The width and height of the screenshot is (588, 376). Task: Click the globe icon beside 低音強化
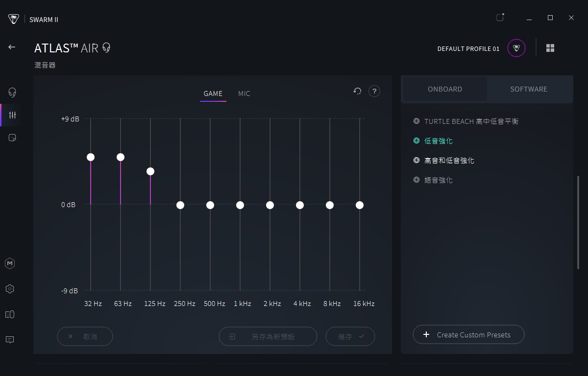(x=416, y=141)
